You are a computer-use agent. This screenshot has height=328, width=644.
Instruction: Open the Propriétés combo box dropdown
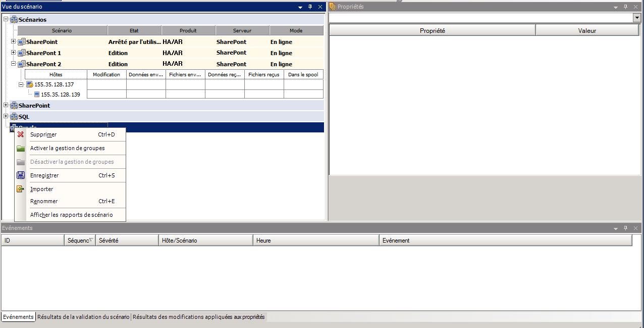[637, 18]
